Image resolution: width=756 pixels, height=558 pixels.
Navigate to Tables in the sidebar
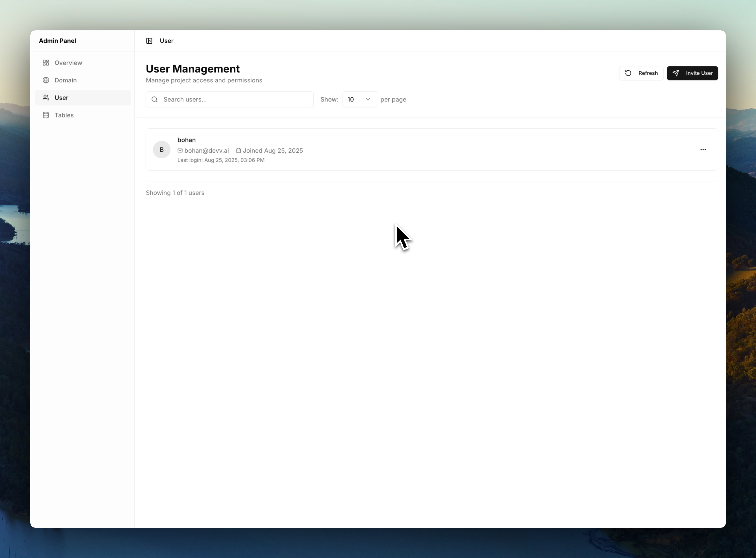[64, 115]
